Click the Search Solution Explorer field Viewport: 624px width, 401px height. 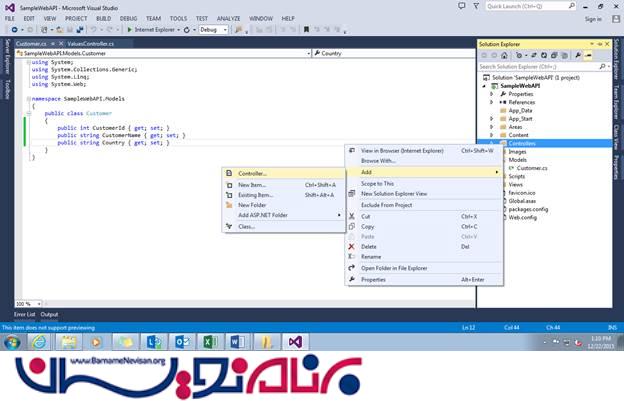point(540,67)
